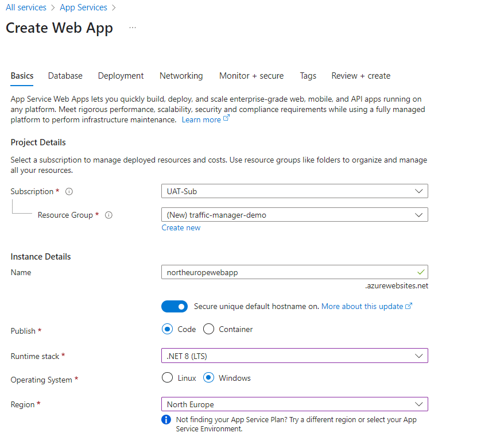Click the Create new resource group link
Image resolution: width=504 pixels, height=448 pixels.
[x=181, y=227]
